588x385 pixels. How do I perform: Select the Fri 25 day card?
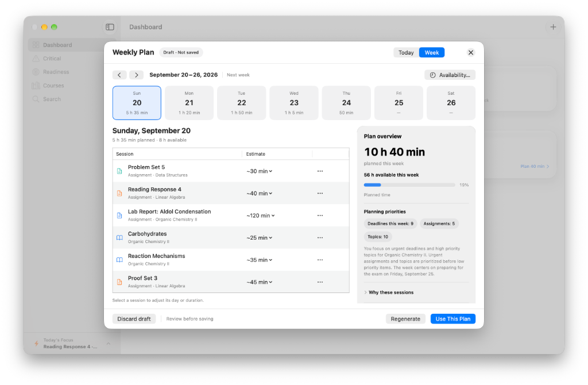tap(399, 103)
